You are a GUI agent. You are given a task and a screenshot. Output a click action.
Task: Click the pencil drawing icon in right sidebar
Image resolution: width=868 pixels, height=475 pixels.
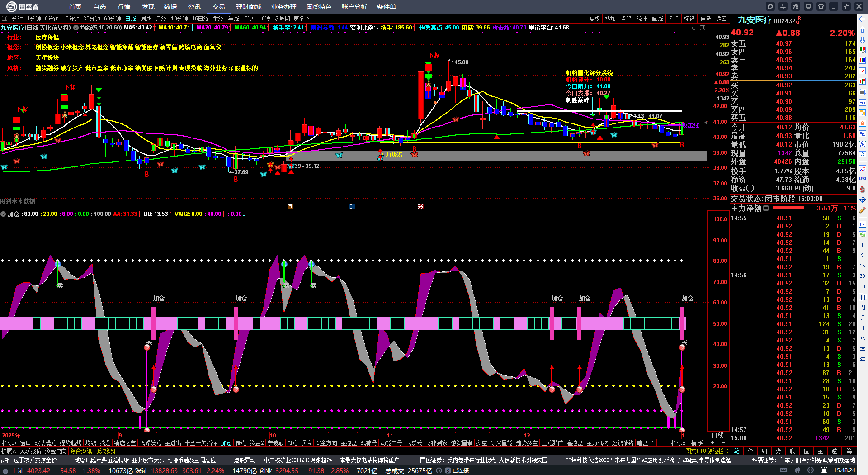click(863, 210)
